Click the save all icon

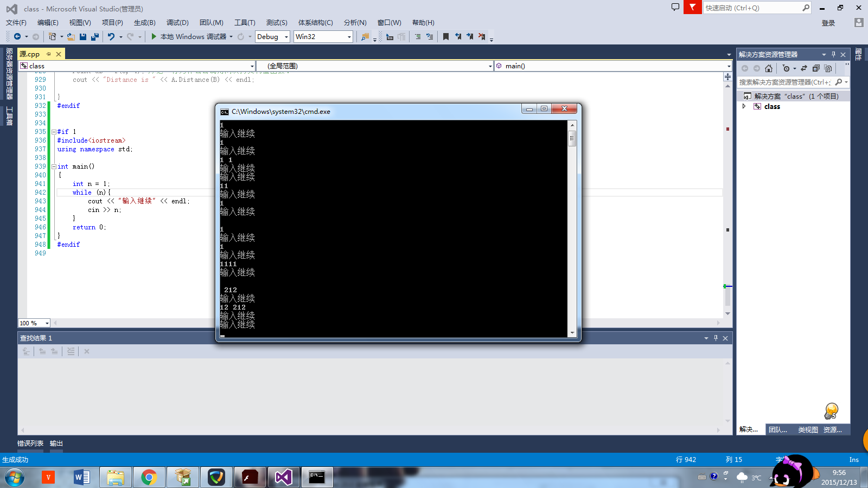95,36
